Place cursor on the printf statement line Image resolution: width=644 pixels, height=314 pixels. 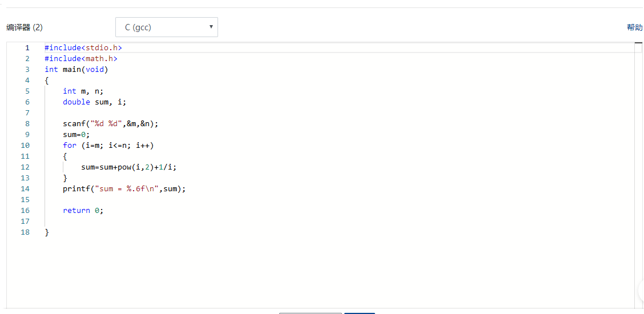click(124, 189)
